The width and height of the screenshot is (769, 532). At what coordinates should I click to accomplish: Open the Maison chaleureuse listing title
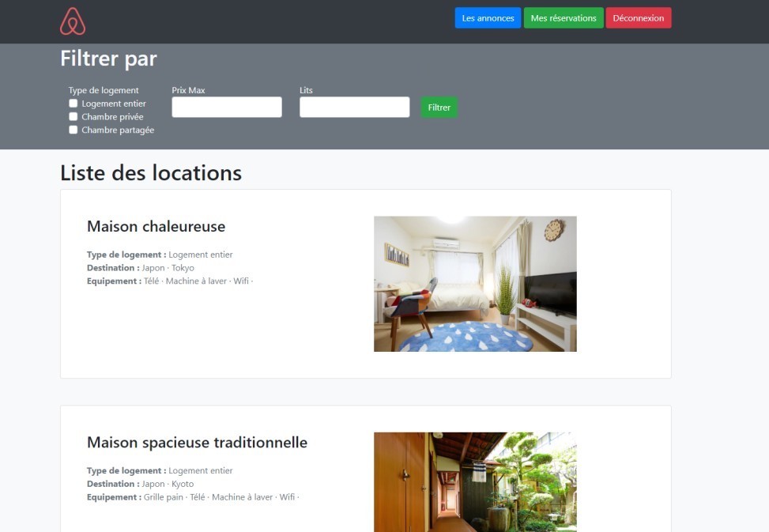156,227
